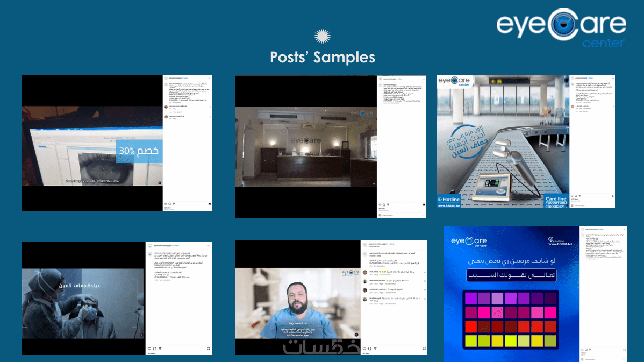
Task: Toggle mute on the doctor in scrubs video
Action: tap(356, 335)
